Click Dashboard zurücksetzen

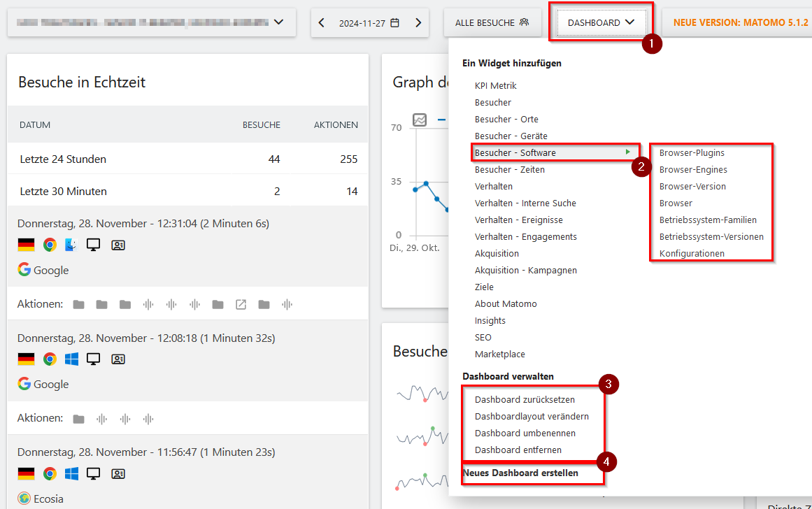pyautogui.click(x=525, y=400)
